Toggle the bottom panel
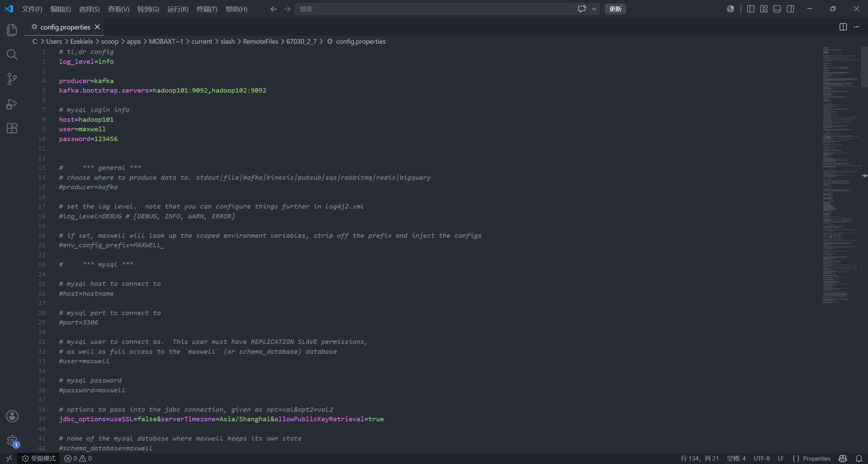 pos(777,9)
